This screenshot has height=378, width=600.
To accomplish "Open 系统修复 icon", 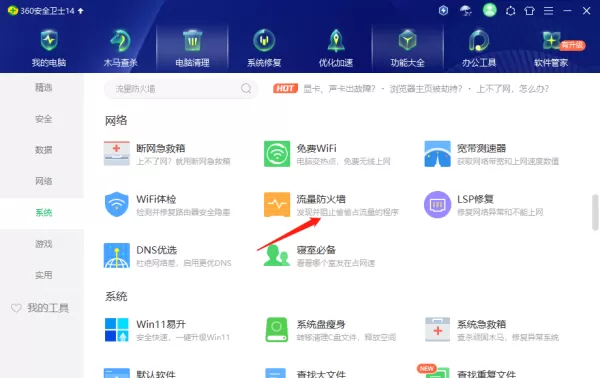I will [x=264, y=41].
